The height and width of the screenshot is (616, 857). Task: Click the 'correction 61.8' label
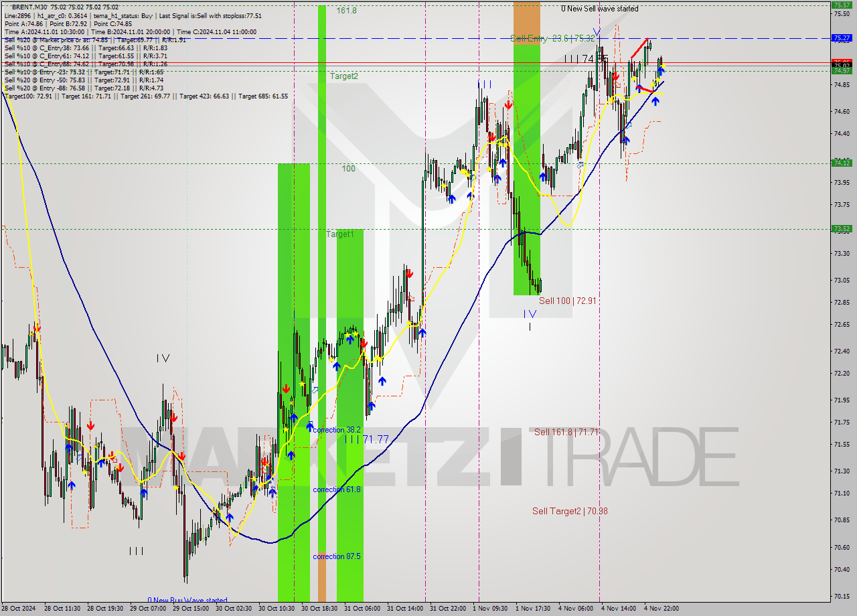coord(337,489)
